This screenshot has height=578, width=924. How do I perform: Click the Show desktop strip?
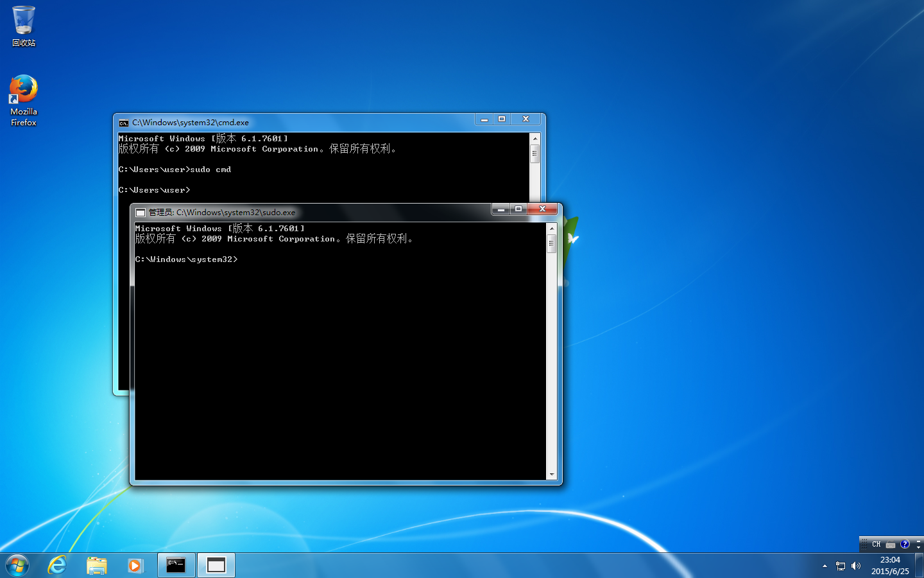pyautogui.click(x=919, y=565)
